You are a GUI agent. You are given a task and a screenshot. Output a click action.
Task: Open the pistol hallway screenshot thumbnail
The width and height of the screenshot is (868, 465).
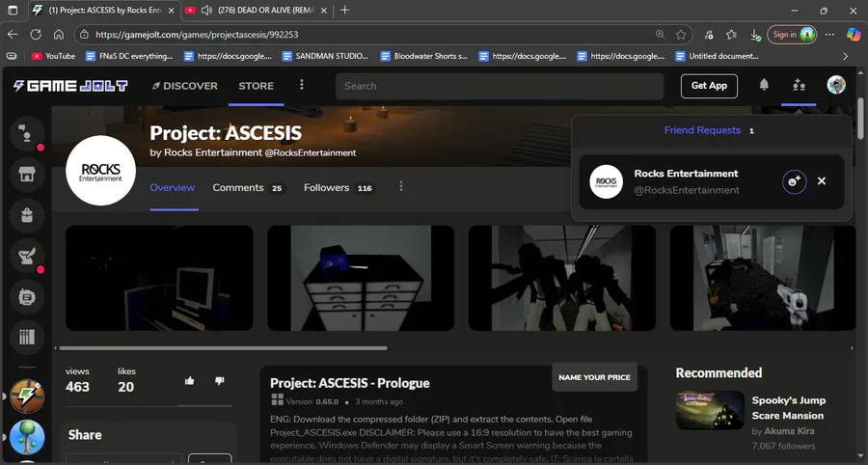(x=763, y=278)
